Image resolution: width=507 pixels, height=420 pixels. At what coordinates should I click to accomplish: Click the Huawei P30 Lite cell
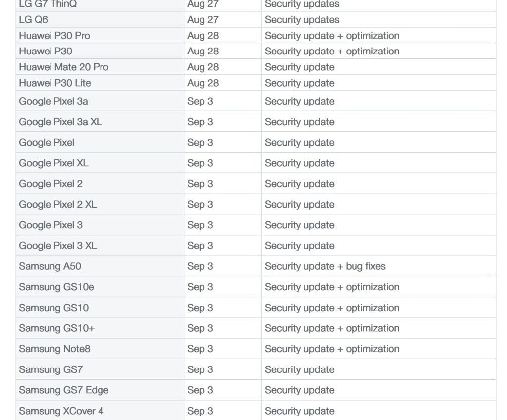pos(55,83)
